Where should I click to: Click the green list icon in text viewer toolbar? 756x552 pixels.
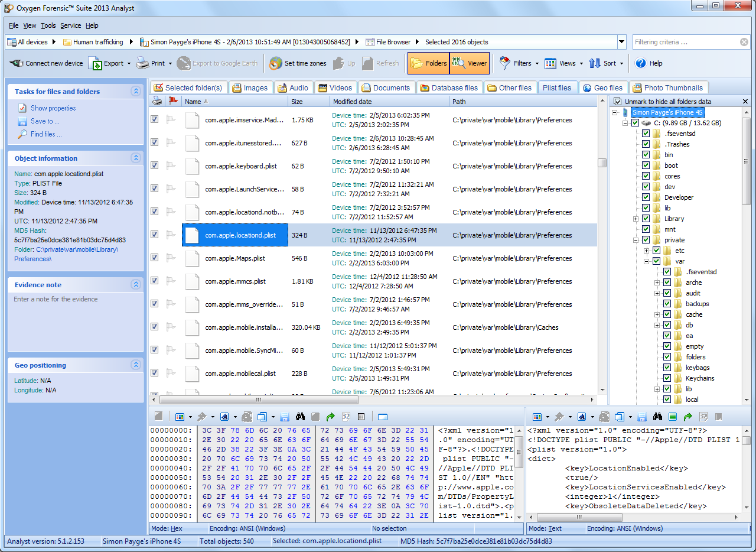[673, 417]
